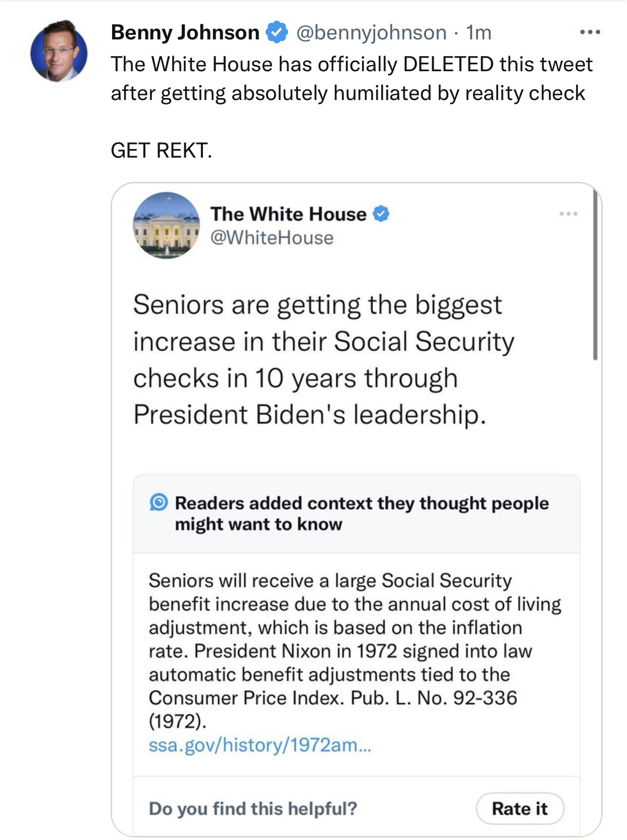
Task: Open the Benny Johnson display name link
Action: (x=185, y=32)
